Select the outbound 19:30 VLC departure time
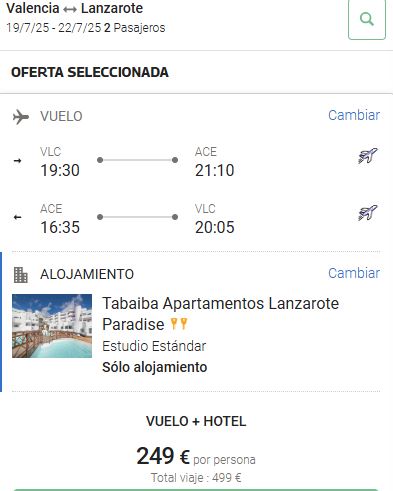This screenshot has height=491, width=393. [60, 170]
